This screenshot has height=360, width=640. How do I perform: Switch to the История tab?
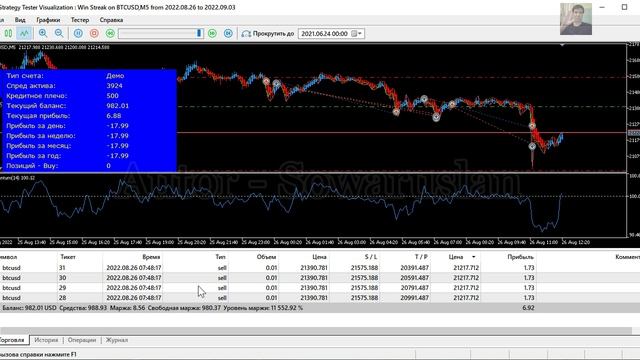coord(46,340)
